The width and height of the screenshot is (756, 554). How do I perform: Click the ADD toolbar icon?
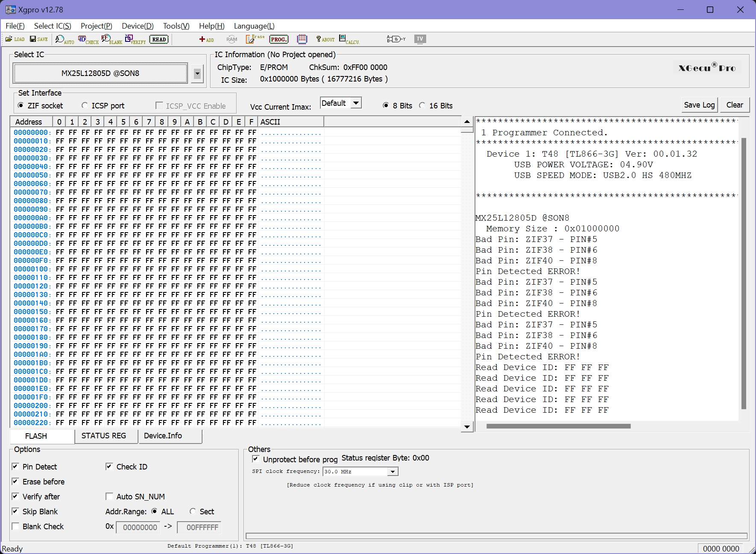point(206,39)
